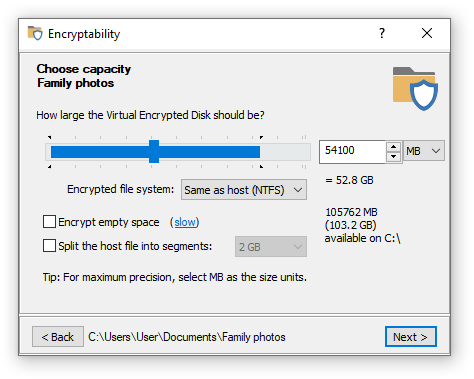Click the Encryptability title bar icon
Image resolution: width=474 pixels, height=379 pixels.
pos(35,33)
